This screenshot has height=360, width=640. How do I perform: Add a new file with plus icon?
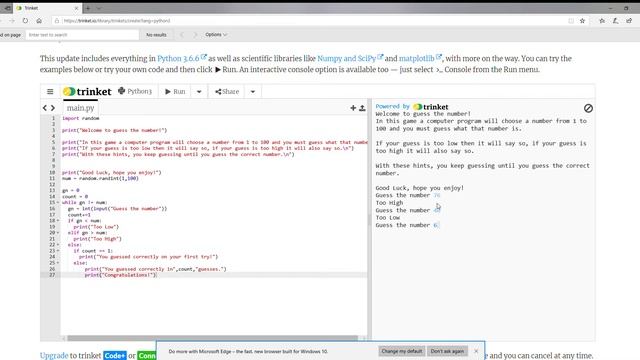353,108
